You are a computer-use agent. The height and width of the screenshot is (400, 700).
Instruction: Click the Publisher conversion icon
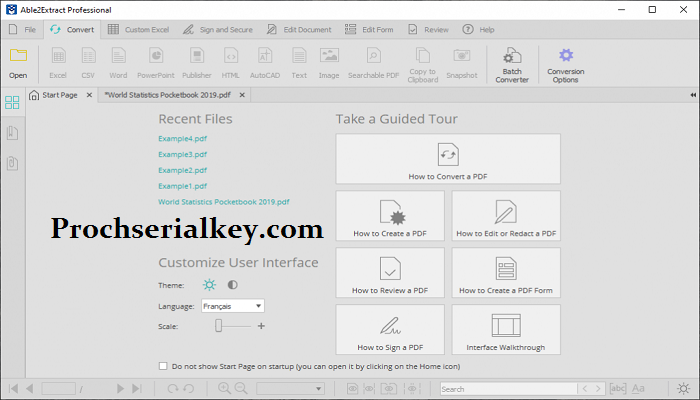point(197,56)
